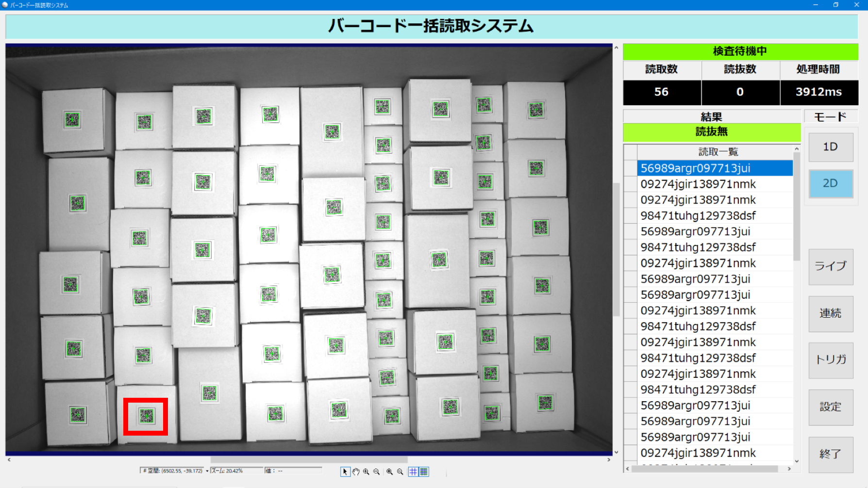Click the processing time value 3912ms
Image resolution: width=868 pixels, height=488 pixels.
tap(819, 92)
